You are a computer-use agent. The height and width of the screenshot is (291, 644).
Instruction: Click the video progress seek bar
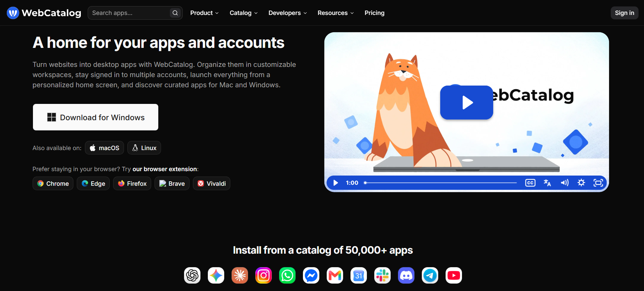click(440, 183)
